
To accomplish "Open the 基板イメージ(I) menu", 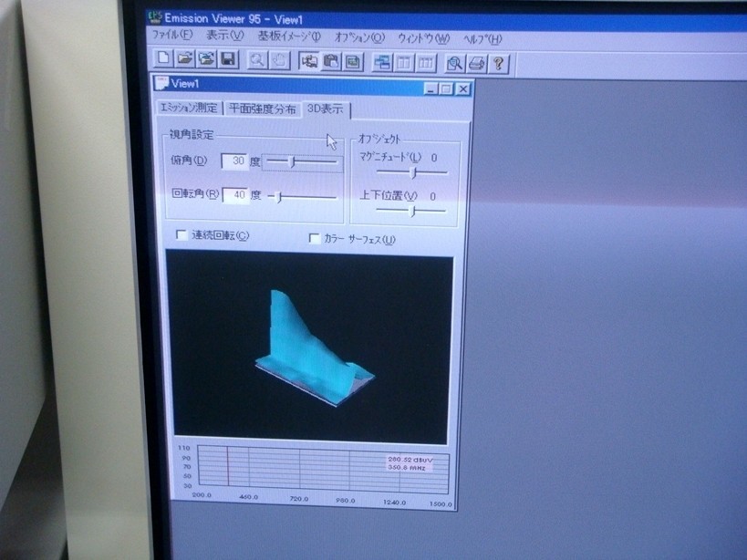I will pos(290,36).
